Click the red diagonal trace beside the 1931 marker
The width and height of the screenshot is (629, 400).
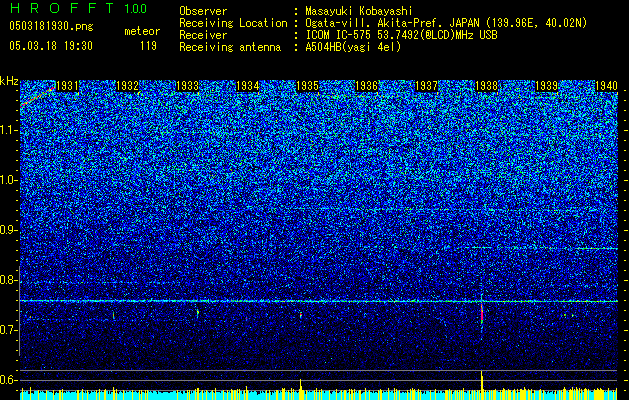pyautogui.click(x=38, y=97)
